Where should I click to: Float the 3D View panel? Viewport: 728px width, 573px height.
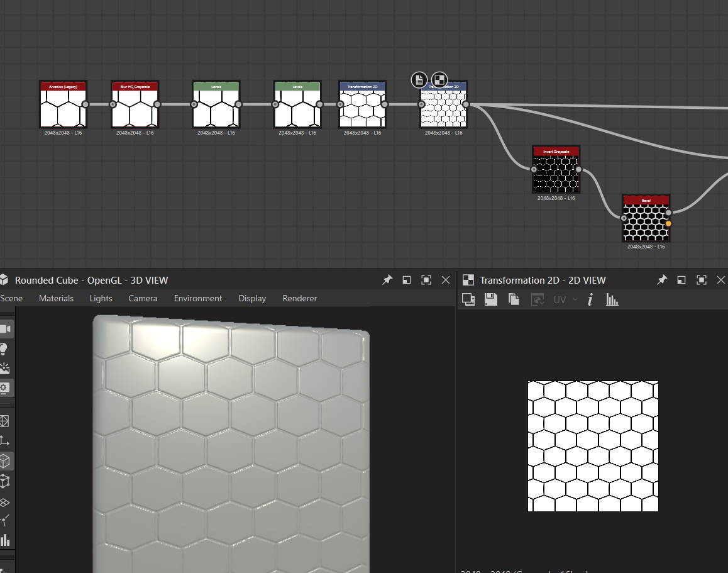(x=407, y=280)
